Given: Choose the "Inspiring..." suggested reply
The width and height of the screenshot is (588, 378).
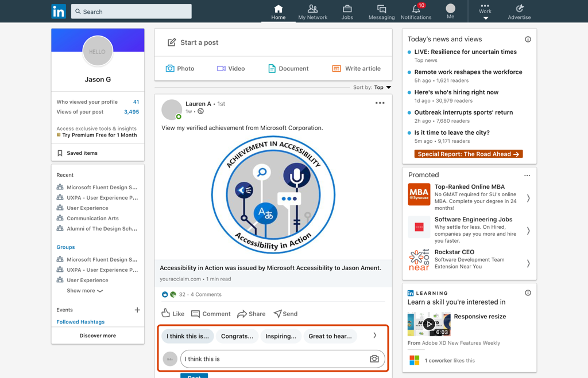Looking at the screenshot, I should [x=281, y=336].
